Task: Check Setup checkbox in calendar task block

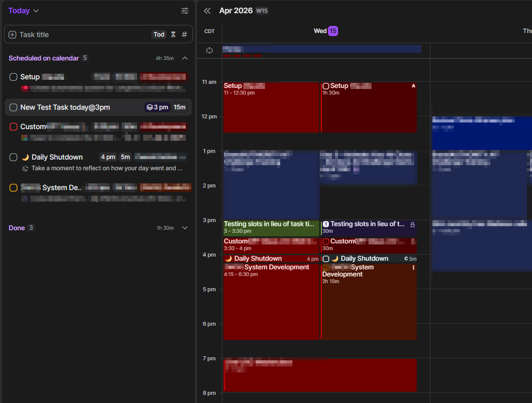Action: [x=326, y=86]
